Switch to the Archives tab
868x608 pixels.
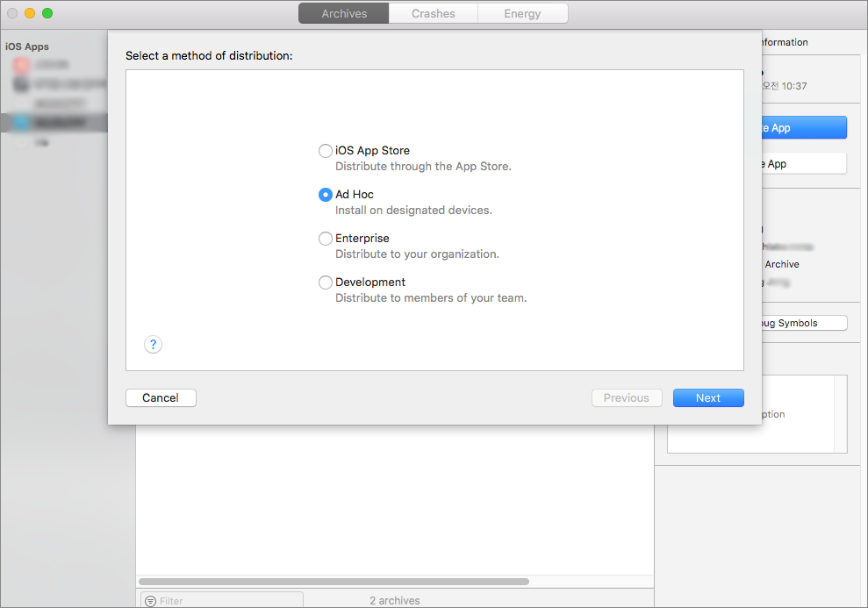[344, 13]
